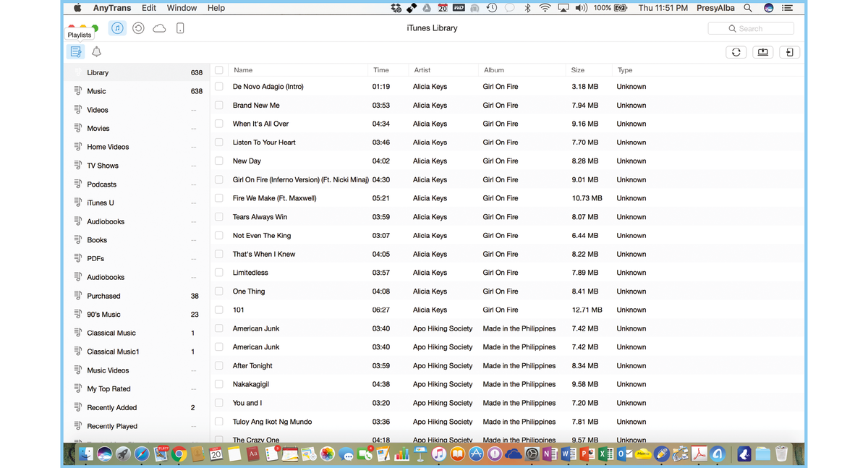Click the song Fire We Make (Ft. Maxwell)
Screen dimensions: 868x468
pos(274,198)
